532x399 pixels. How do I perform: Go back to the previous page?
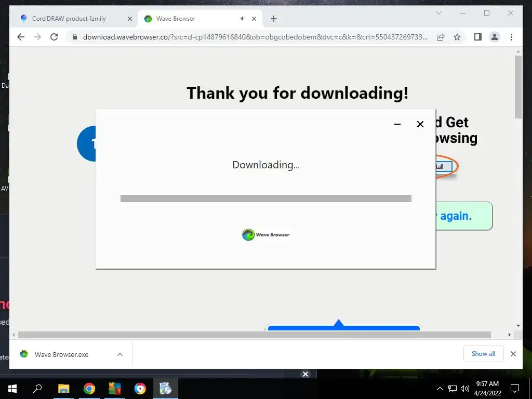pos(21,37)
